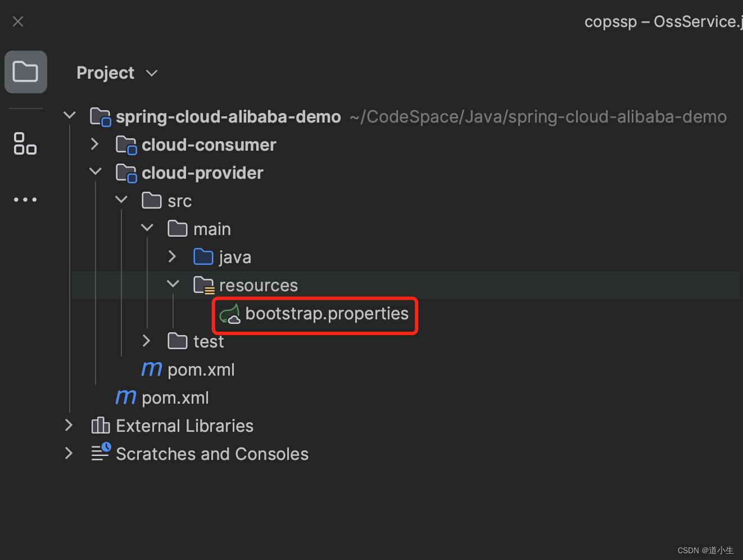Collapse the resources folder
The image size is (743, 560).
[173, 284]
